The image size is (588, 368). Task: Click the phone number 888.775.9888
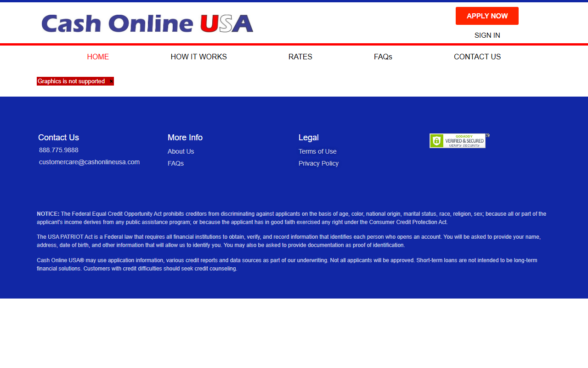[x=59, y=150]
